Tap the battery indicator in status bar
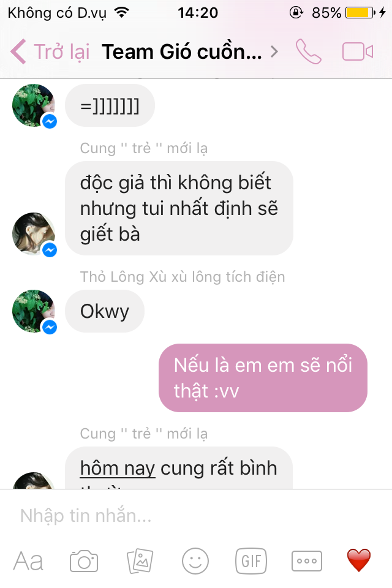Screen dimensions: 392x588 point(360,13)
